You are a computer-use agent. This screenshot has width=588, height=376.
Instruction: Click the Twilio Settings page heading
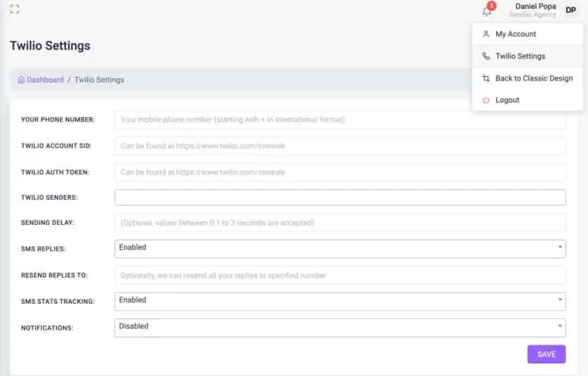[x=50, y=46]
